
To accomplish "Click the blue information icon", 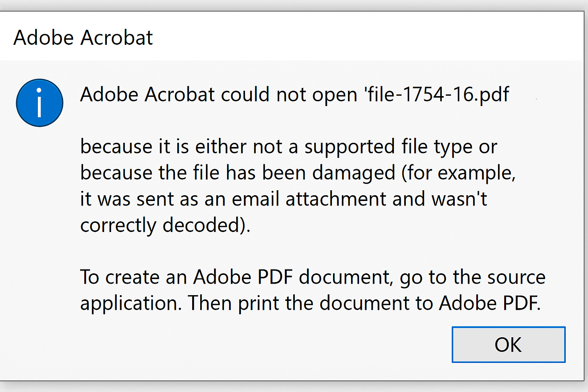I will click(39, 103).
